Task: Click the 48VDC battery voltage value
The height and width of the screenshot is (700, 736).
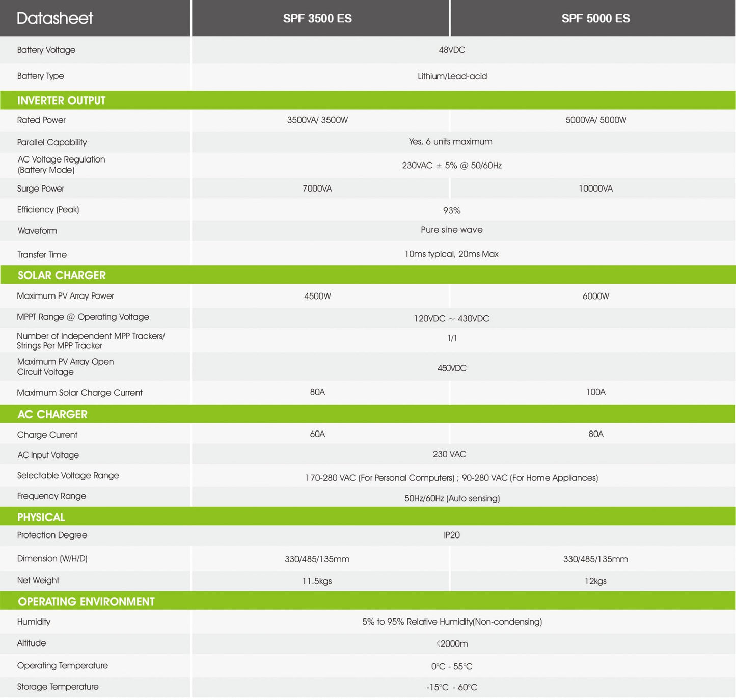Action: [452, 50]
